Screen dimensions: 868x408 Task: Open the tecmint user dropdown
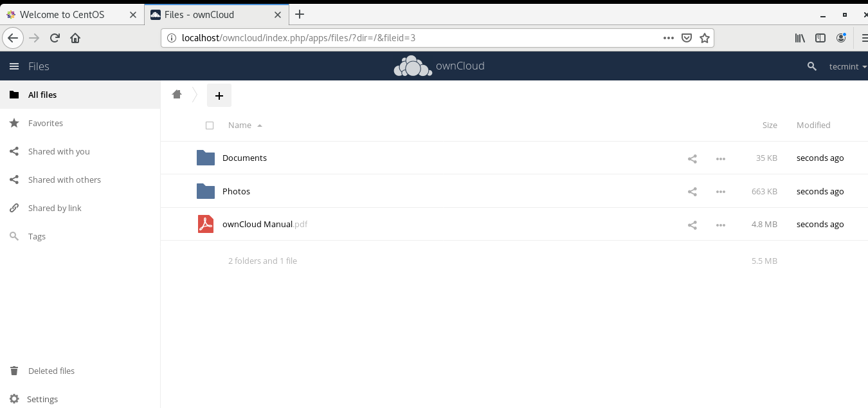(x=848, y=66)
